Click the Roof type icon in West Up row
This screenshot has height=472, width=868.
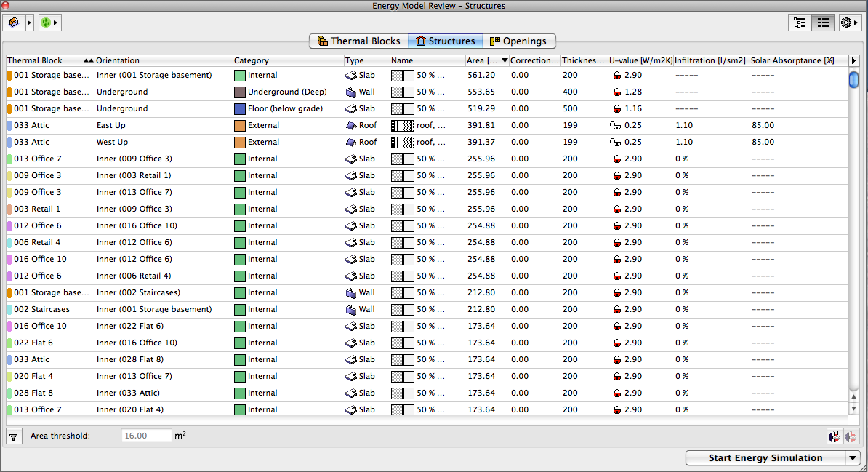351,143
